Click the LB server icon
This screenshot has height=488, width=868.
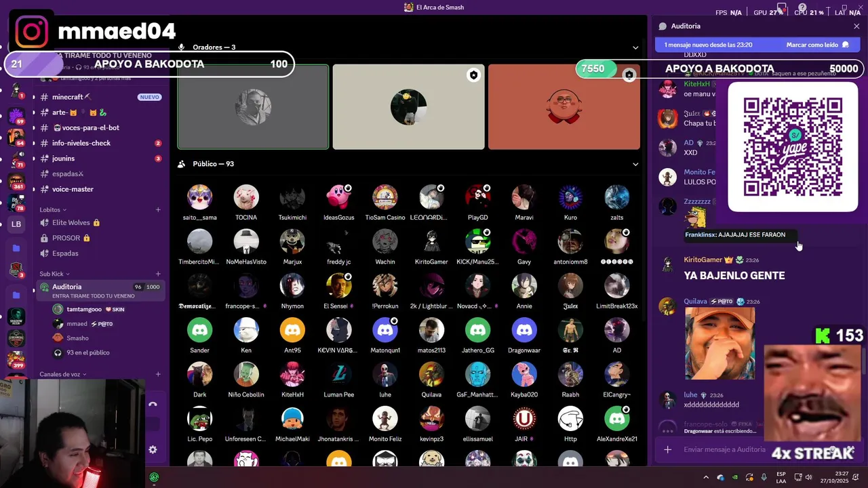click(16, 224)
